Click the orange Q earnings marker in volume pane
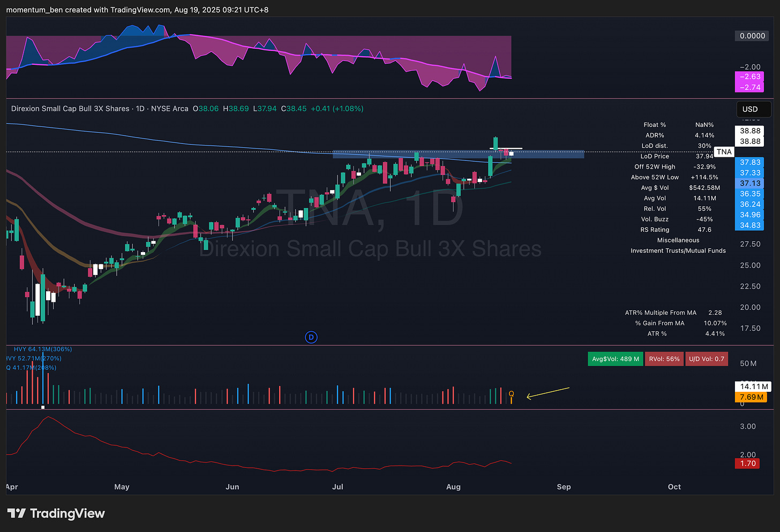Viewport: 780px width, 532px height. point(512,394)
